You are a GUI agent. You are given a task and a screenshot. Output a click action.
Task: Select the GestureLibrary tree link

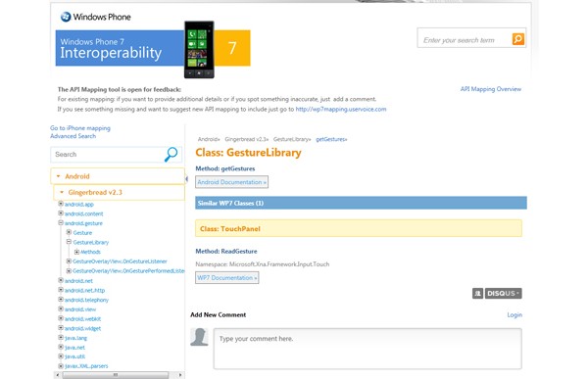(91, 243)
